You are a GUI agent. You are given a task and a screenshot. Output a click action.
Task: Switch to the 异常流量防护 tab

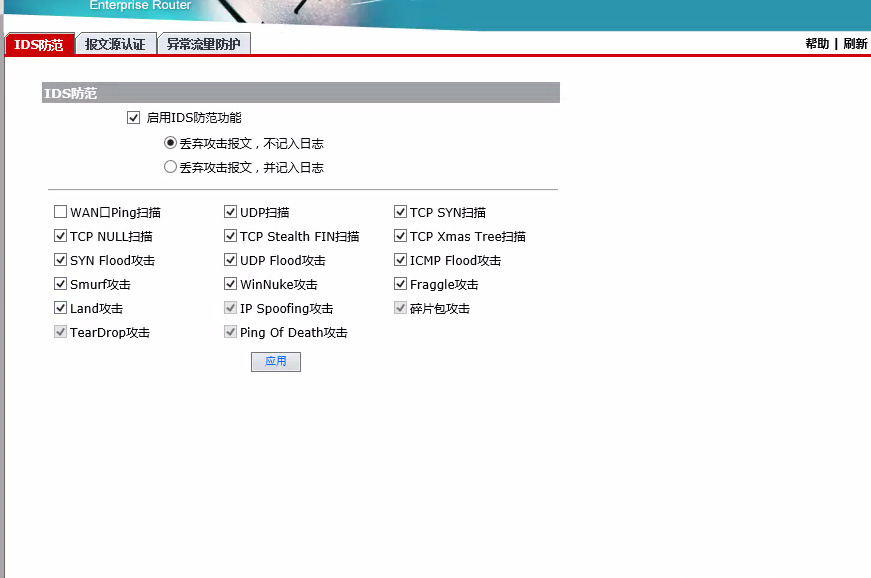pos(204,44)
